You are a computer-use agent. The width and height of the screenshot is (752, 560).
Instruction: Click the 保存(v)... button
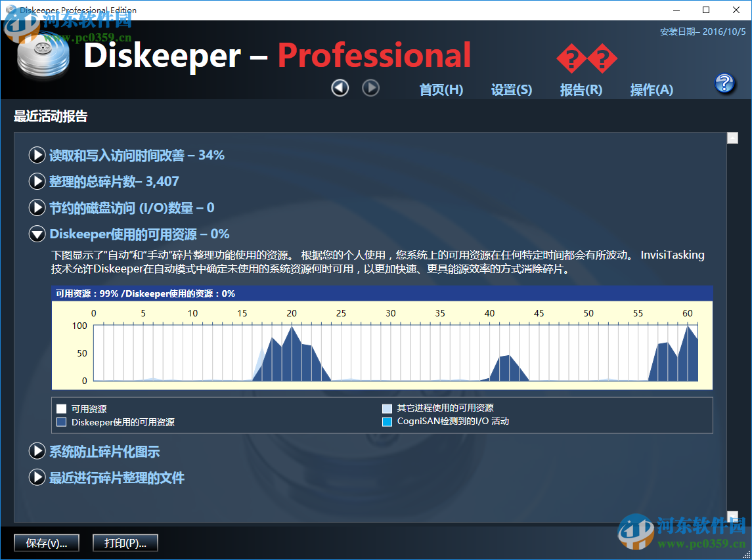(x=46, y=543)
